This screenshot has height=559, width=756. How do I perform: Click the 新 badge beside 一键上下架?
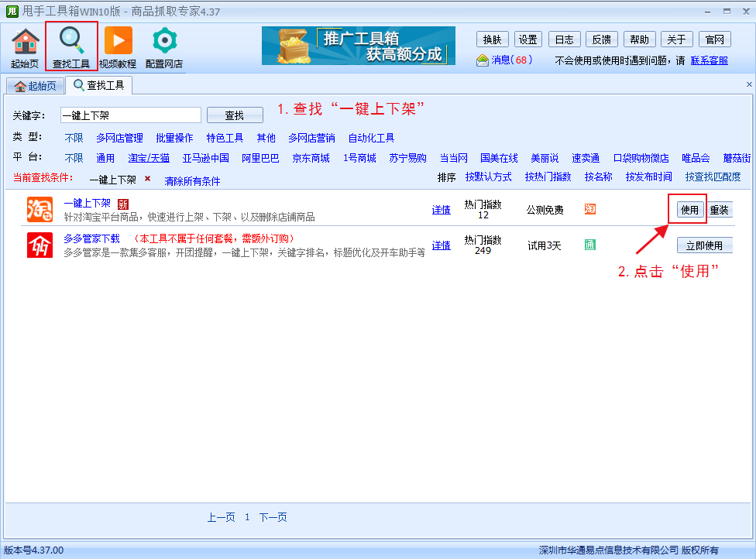(x=123, y=204)
